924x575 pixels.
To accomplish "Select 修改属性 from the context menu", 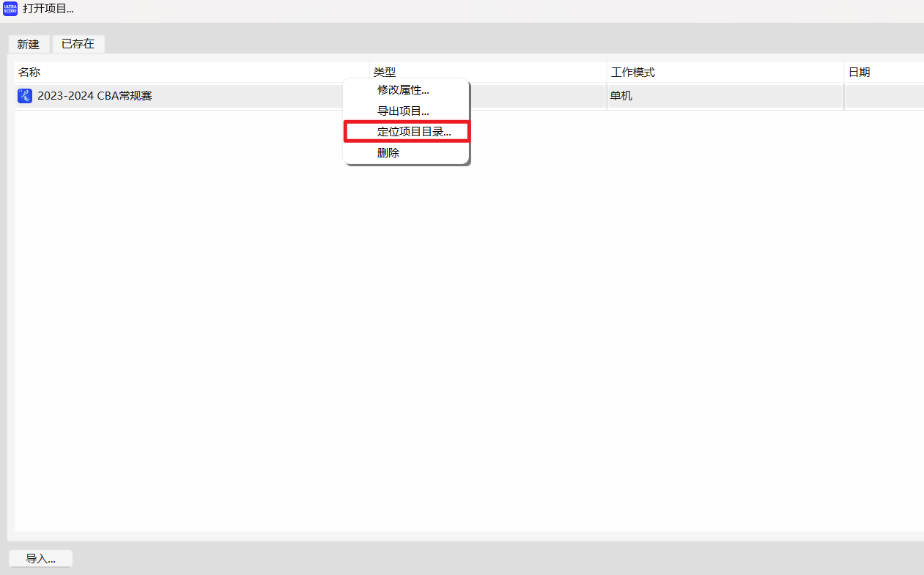I will [x=402, y=90].
